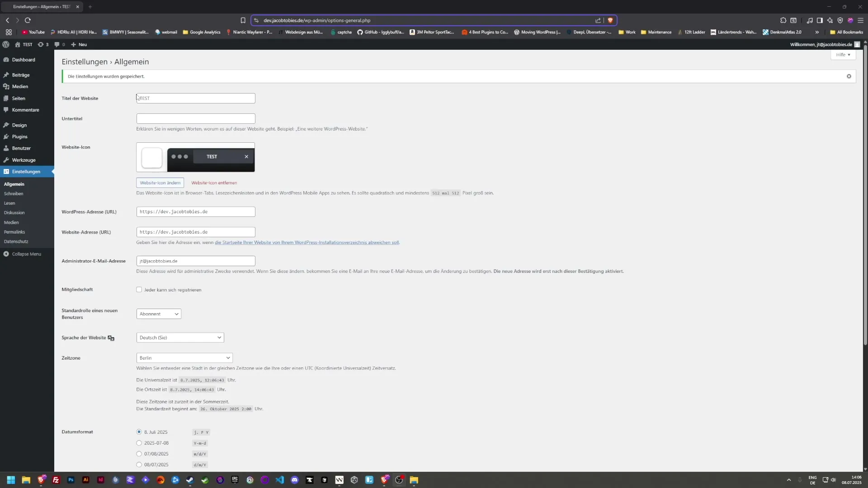The height and width of the screenshot is (488, 868).
Task: Enable Jeder kann sich registrieren
Action: 139,290
